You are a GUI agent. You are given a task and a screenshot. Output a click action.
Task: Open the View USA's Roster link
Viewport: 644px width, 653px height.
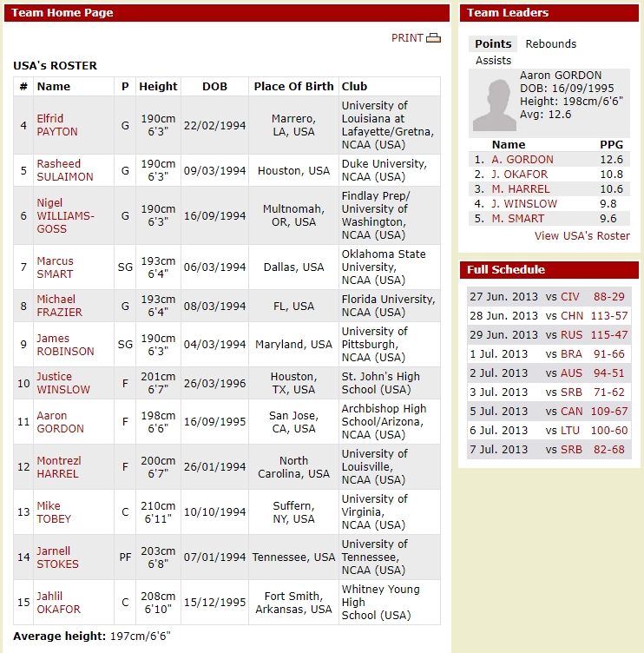(x=582, y=235)
